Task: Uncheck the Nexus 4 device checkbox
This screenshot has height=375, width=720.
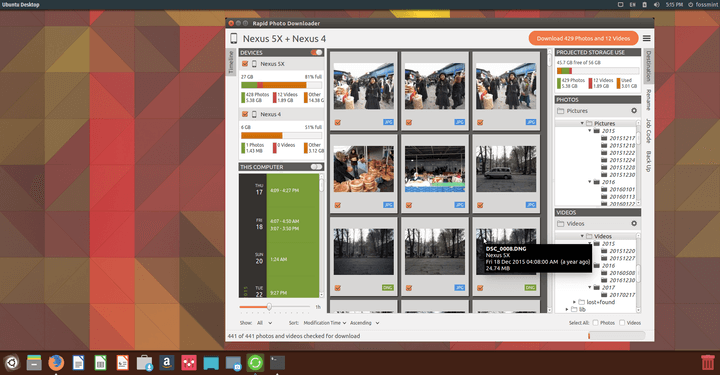Action: coord(245,114)
